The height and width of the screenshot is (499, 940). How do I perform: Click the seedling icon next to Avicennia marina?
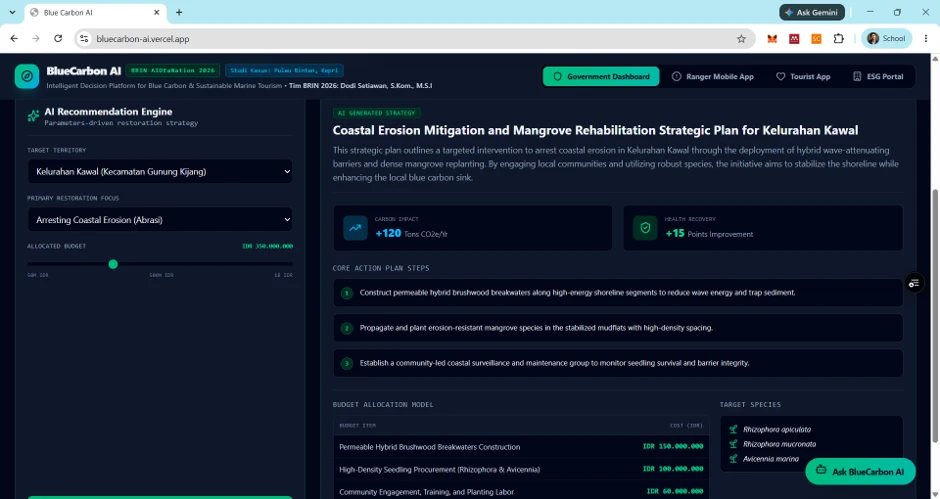click(x=733, y=459)
